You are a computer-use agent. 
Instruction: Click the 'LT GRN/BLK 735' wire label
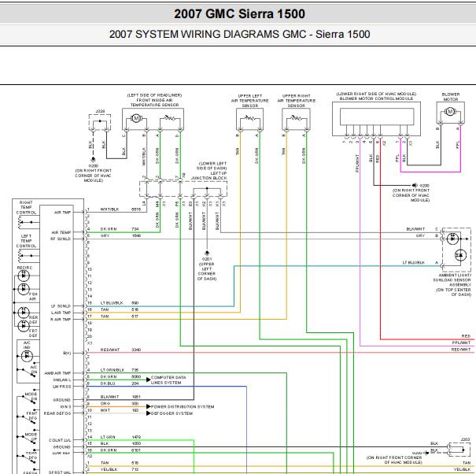coord(120,370)
